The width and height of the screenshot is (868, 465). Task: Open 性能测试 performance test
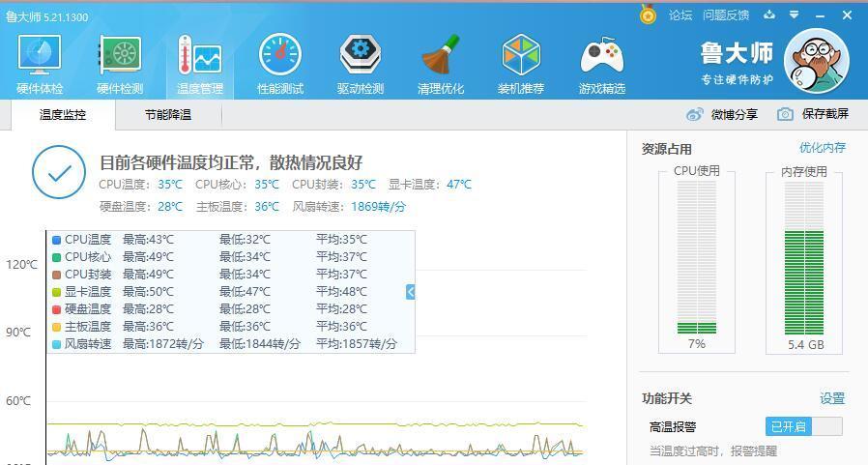[280, 64]
